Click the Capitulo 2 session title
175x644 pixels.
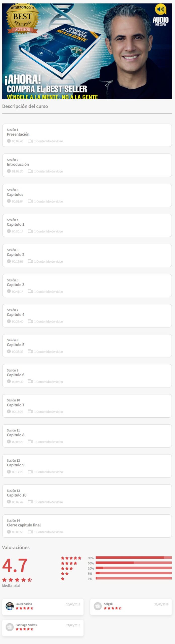click(x=16, y=255)
